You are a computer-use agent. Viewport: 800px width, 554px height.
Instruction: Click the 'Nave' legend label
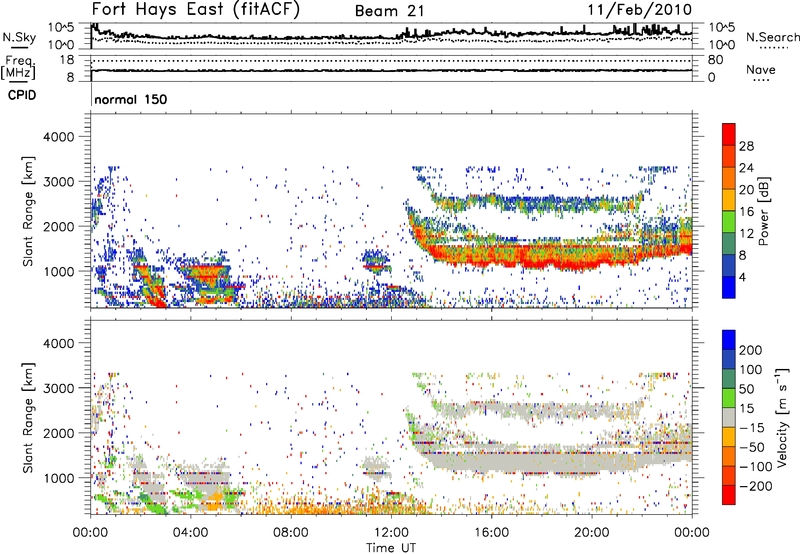760,69
